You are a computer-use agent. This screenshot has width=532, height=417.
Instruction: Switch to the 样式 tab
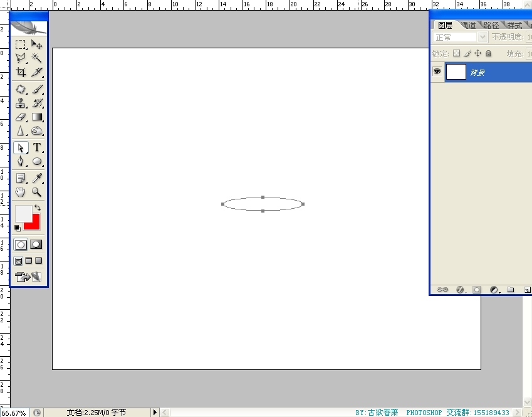(x=514, y=26)
